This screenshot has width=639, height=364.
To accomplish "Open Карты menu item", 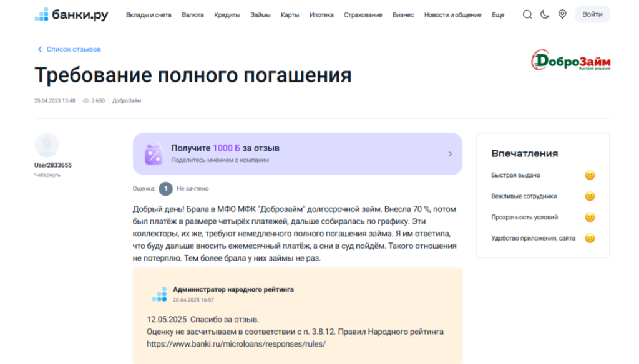I will tap(290, 15).
